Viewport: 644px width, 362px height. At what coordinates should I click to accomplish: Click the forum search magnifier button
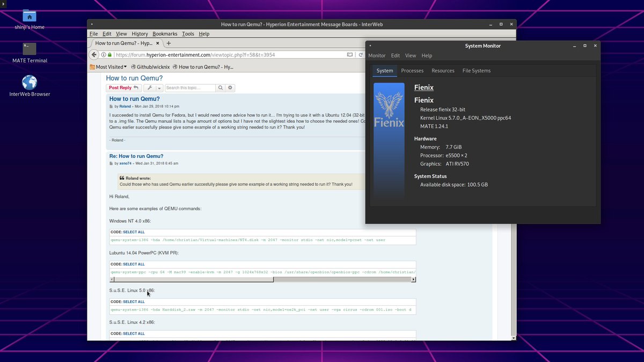click(x=221, y=88)
